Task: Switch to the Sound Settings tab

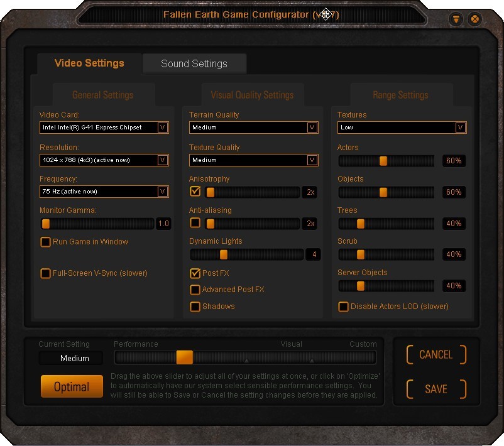Action: pyautogui.click(x=194, y=63)
